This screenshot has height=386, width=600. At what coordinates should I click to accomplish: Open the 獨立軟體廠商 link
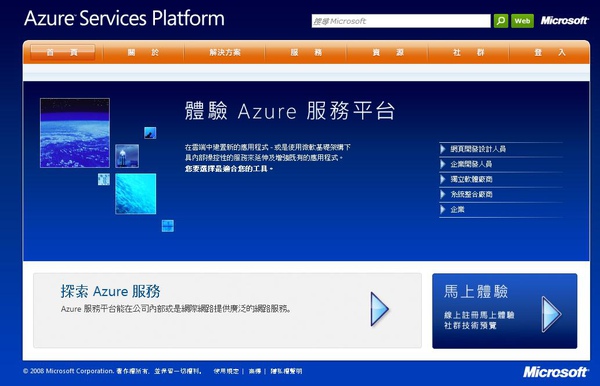click(x=471, y=179)
